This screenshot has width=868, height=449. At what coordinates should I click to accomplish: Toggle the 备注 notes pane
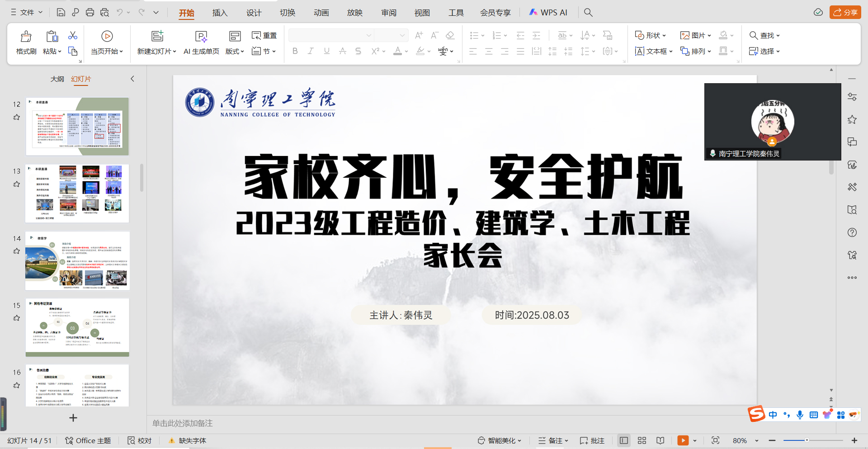[x=553, y=440]
